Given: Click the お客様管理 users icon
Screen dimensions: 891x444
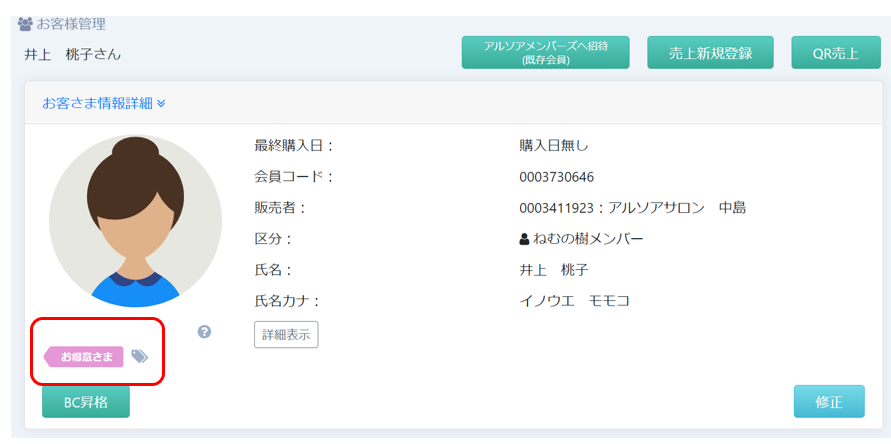Looking at the screenshot, I should [25, 24].
